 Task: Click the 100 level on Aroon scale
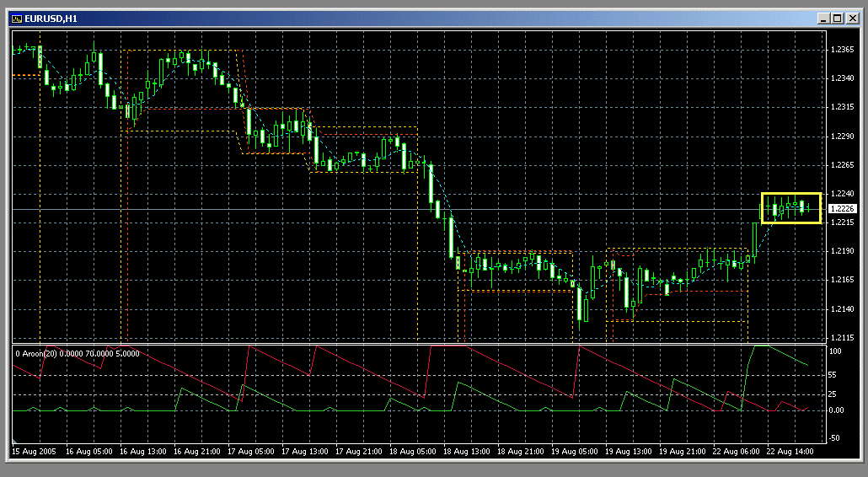(836, 350)
